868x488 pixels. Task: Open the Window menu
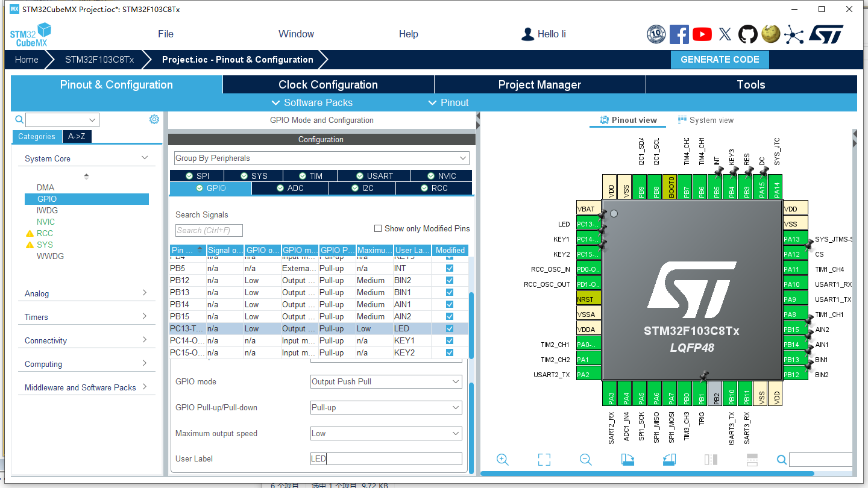(296, 34)
